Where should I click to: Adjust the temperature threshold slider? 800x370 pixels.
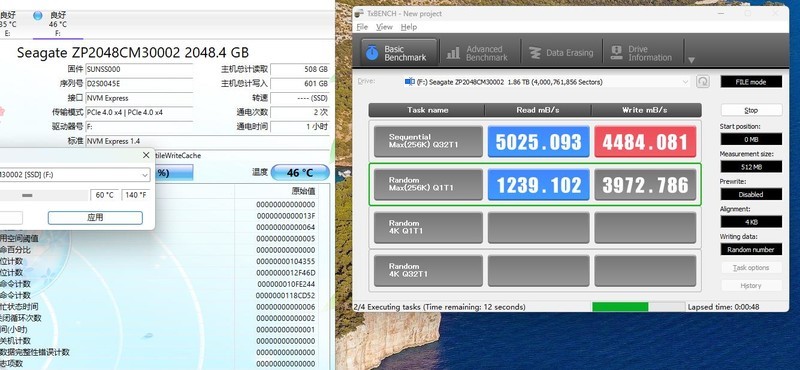(28, 195)
